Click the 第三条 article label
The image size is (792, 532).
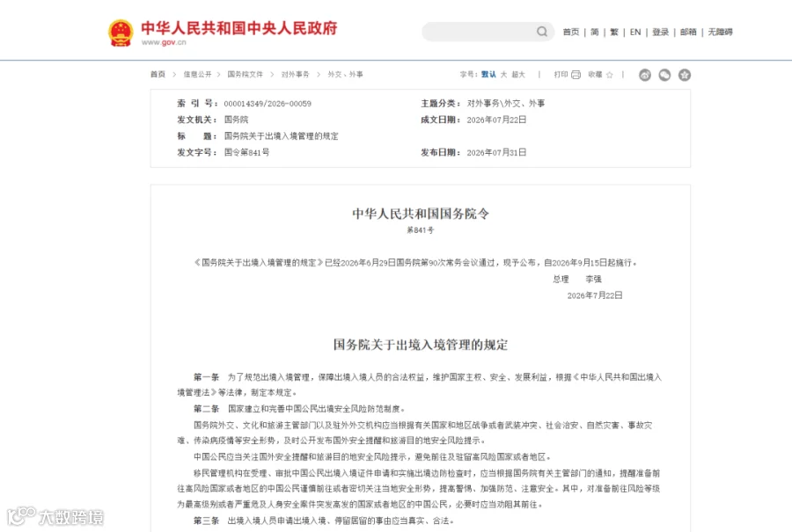[206, 521]
